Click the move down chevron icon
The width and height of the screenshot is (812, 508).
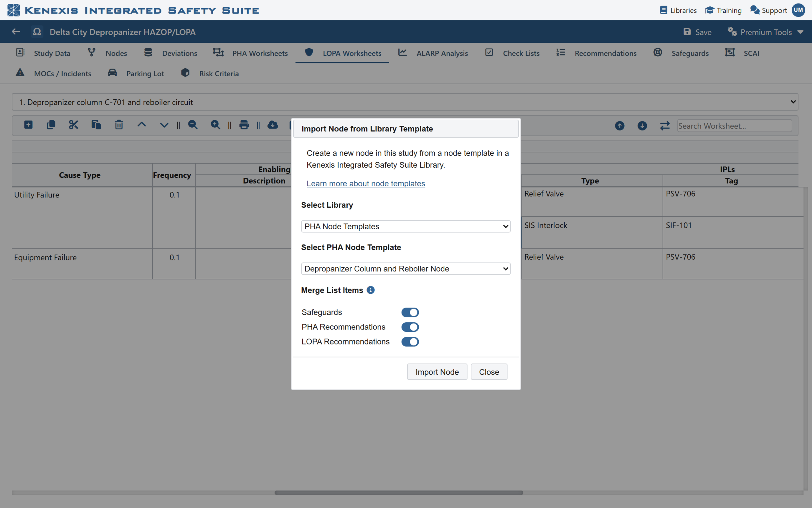[164, 125]
